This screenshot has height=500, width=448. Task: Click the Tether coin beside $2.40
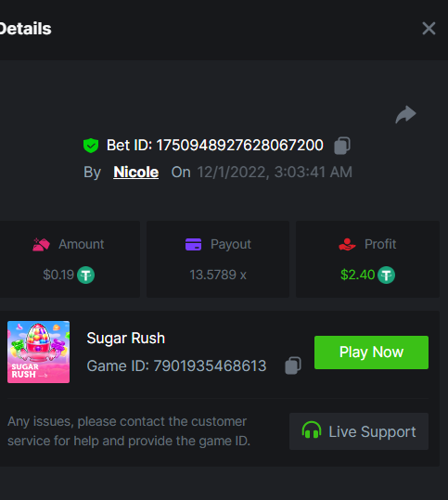(x=387, y=275)
